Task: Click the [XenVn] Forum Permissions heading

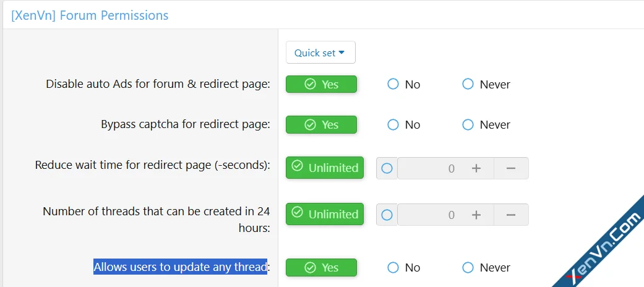Action: [x=90, y=15]
